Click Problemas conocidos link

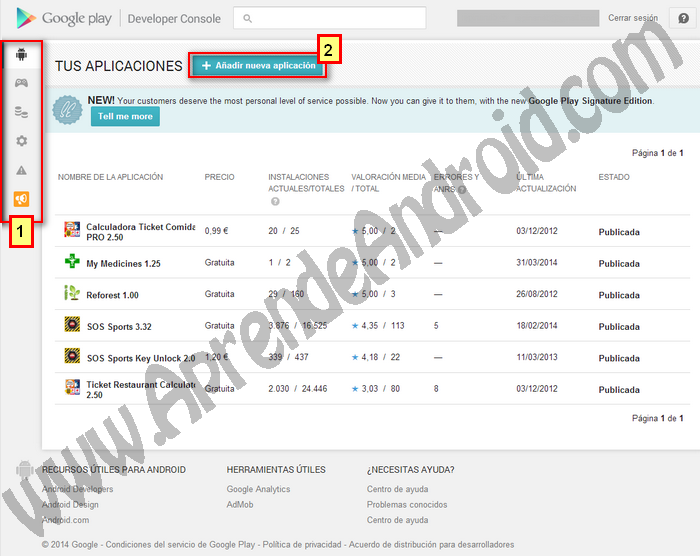click(407, 505)
